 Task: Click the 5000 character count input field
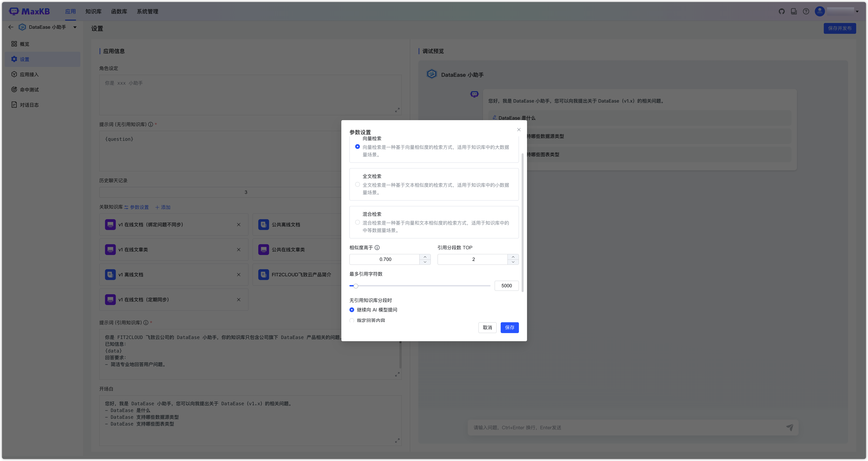(x=506, y=286)
